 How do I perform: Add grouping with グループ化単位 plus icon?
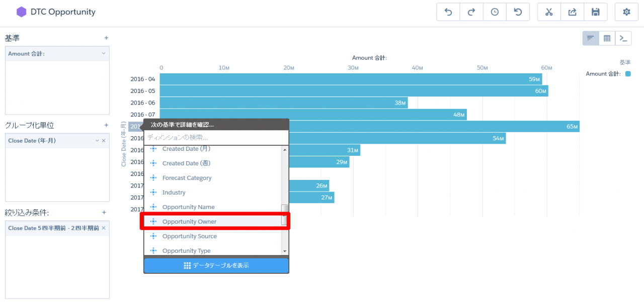[x=106, y=125]
